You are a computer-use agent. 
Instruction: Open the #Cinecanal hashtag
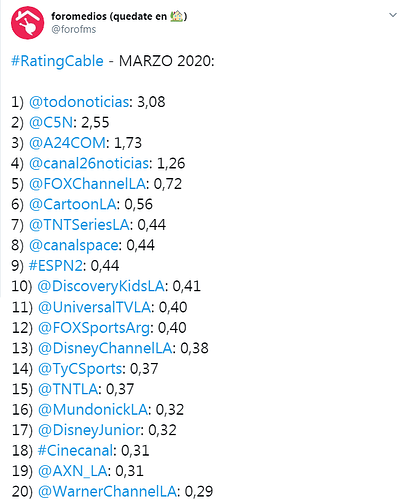76,450
